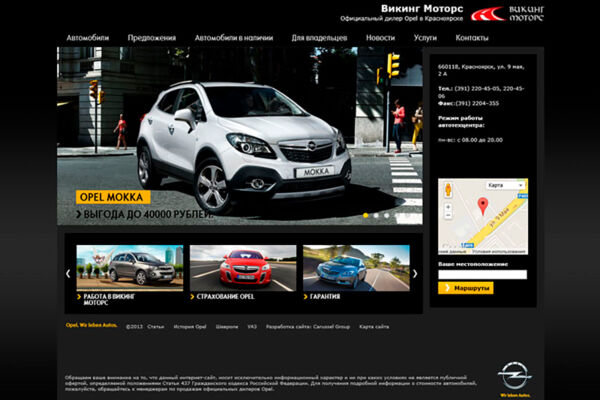
Task: Open the УАЗ footer link
Action: click(x=252, y=327)
